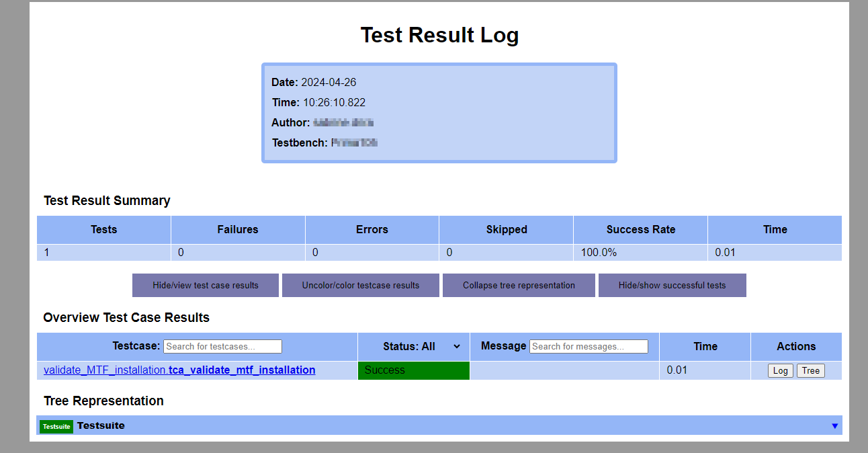Open the Status: All dropdown
Image resolution: width=868 pixels, height=453 pixels.
[x=421, y=347]
